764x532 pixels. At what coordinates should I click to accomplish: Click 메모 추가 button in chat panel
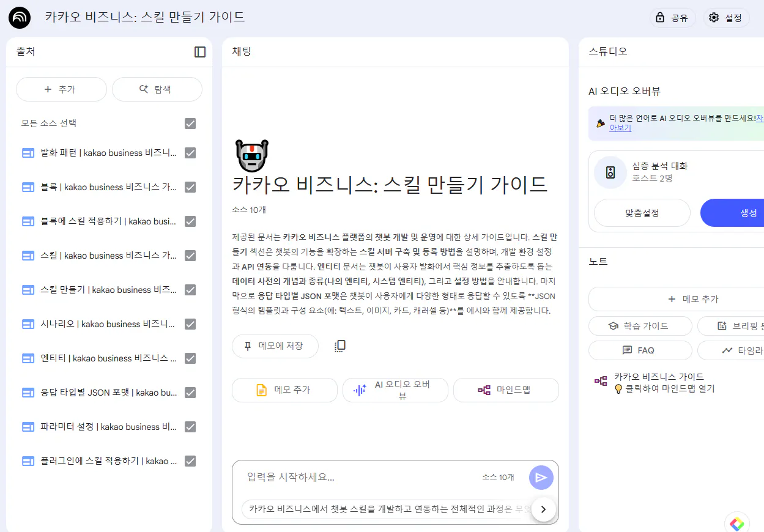pos(284,390)
